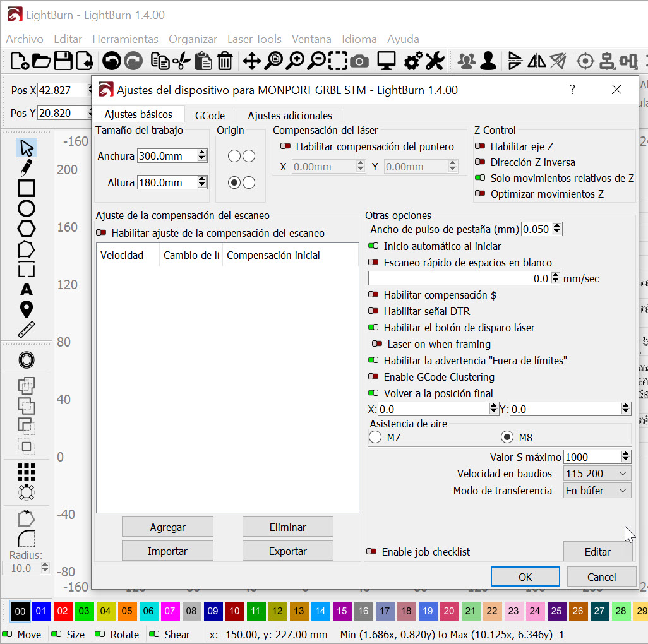Click the Importar button

click(167, 551)
